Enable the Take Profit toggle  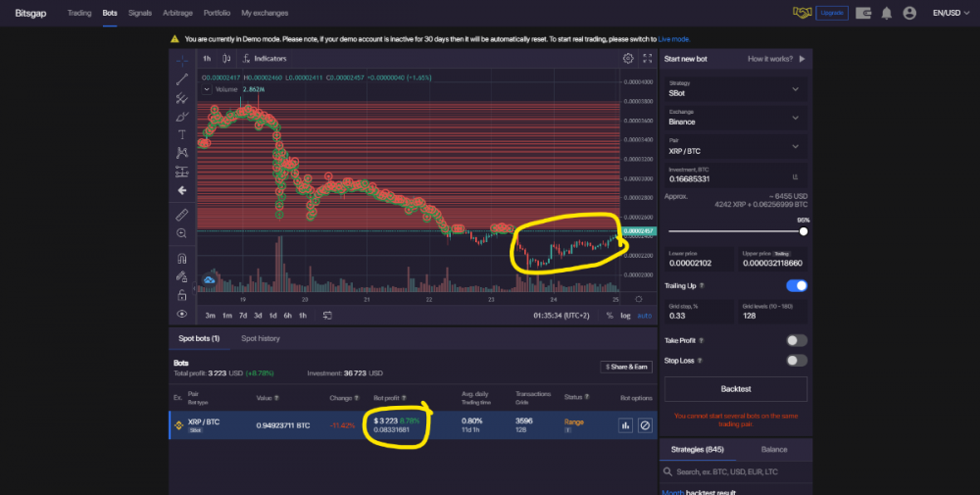[797, 340]
